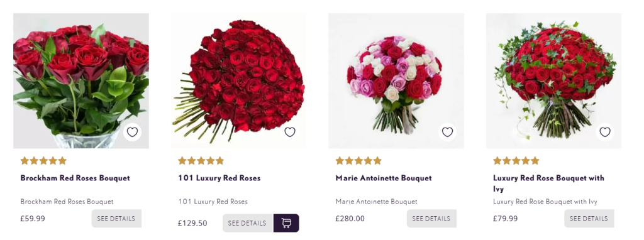
Task: See details for Brockham Red Roses Bouquet
Action: pos(116,219)
